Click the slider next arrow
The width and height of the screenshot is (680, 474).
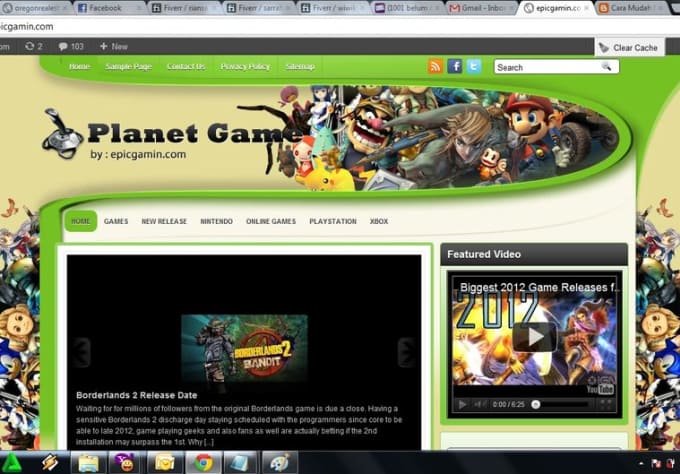(x=406, y=352)
